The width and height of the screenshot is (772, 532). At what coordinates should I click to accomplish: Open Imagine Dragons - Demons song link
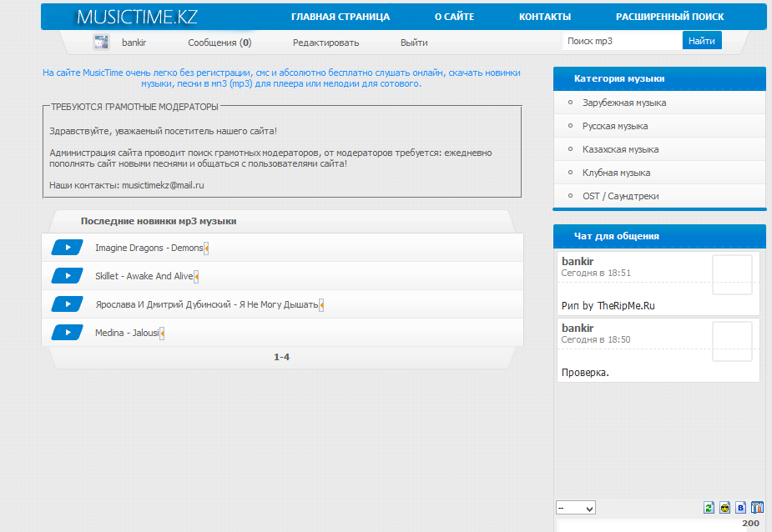[x=149, y=248]
